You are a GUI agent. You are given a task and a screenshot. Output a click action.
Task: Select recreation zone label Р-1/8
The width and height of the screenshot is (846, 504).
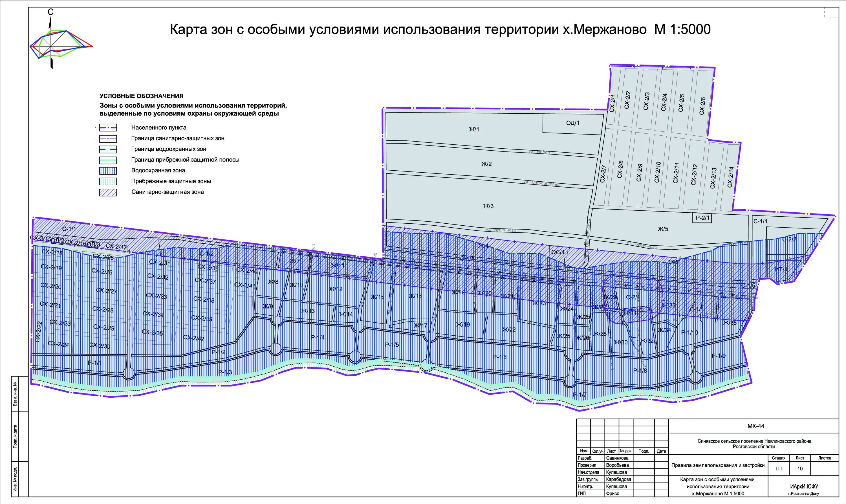coord(640,371)
